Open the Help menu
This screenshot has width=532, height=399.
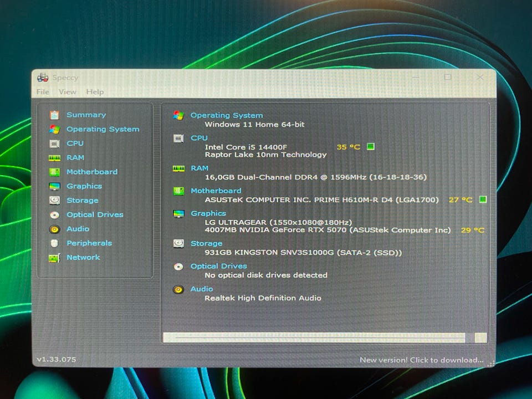tap(95, 92)
